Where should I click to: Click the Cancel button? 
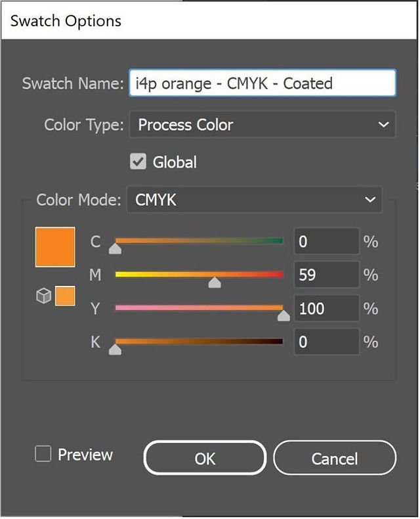[x=335, y=458]
